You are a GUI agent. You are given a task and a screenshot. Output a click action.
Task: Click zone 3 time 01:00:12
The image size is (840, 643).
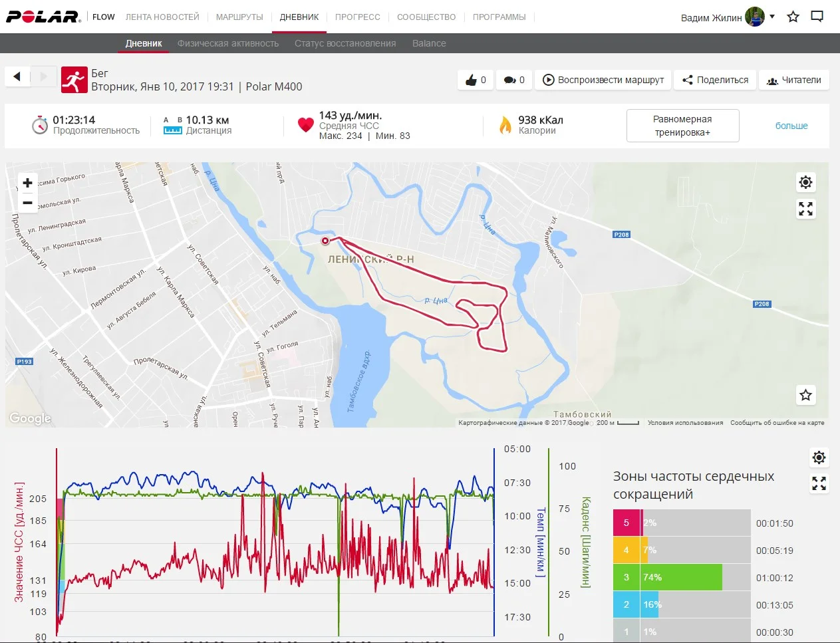click(775, 578)
